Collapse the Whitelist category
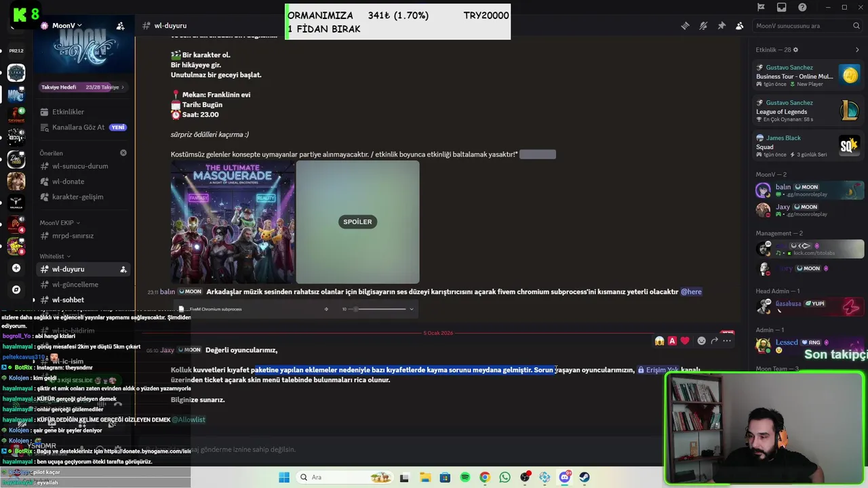Image resolution: width=868 pixels, height=488 pixels. coord(54,256)
